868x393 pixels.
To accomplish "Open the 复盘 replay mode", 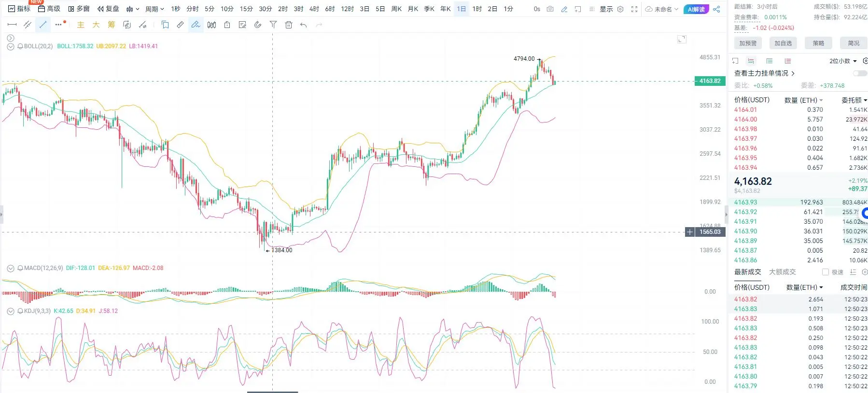I will [x=108, y=9].
